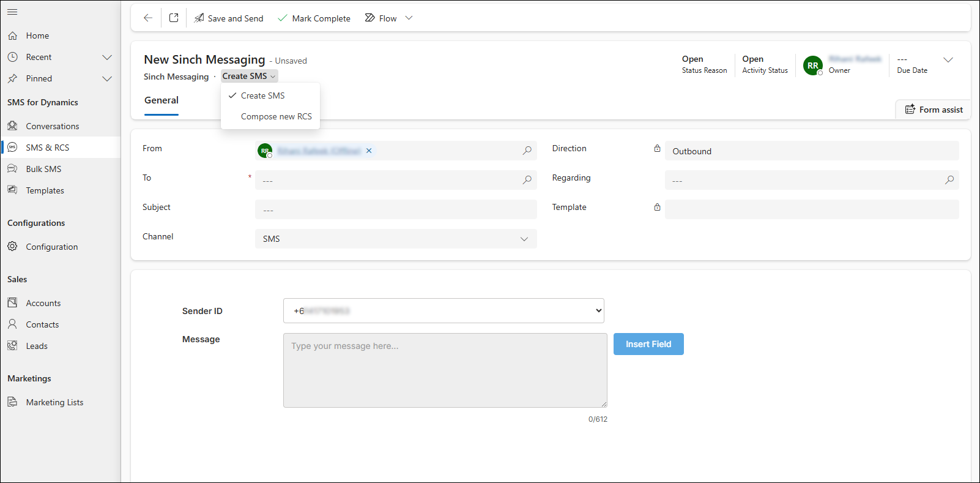The width and height of the screenshot is (980, 483).
Task: Click the Activity Status Open value
Action: [x=753, y=59]
